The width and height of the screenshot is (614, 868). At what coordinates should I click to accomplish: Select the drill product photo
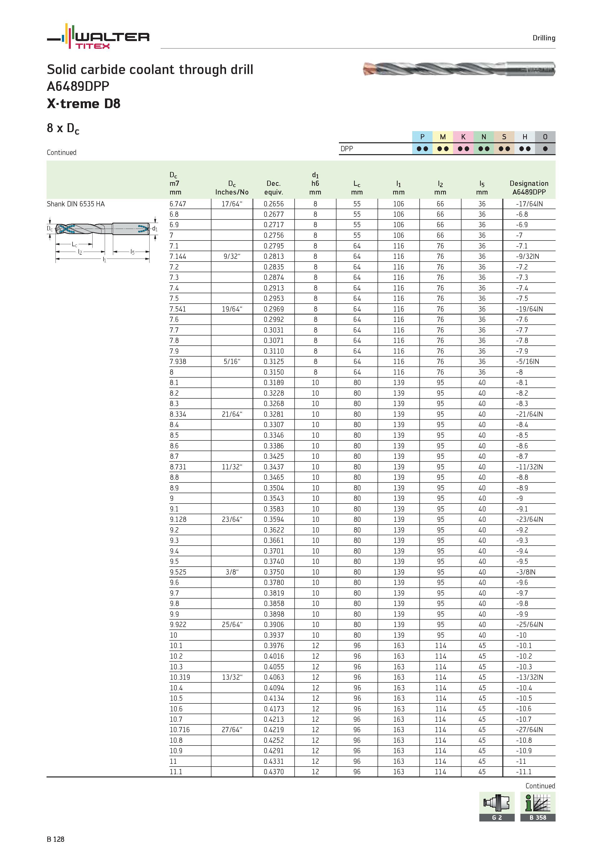coord(459,69)
